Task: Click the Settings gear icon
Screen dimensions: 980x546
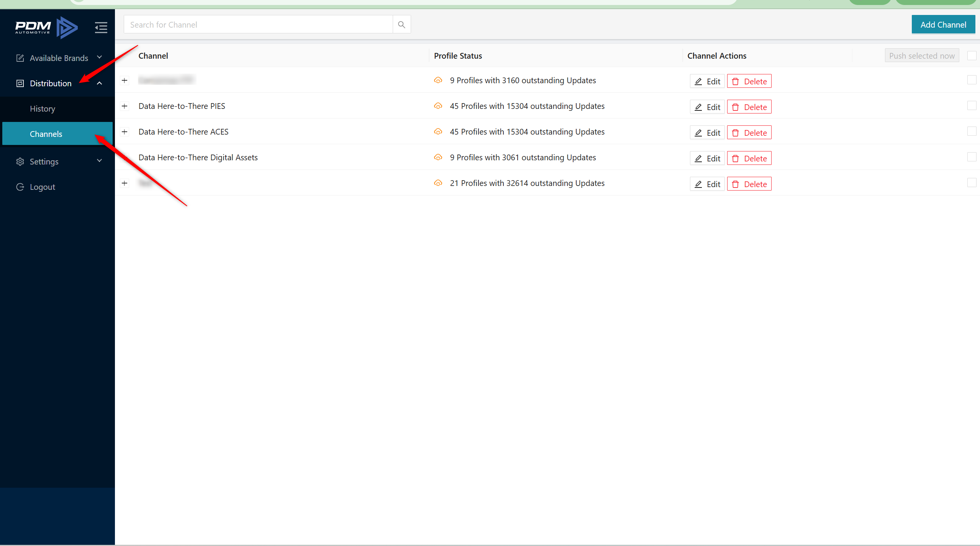Action: [x=20, y=161]
